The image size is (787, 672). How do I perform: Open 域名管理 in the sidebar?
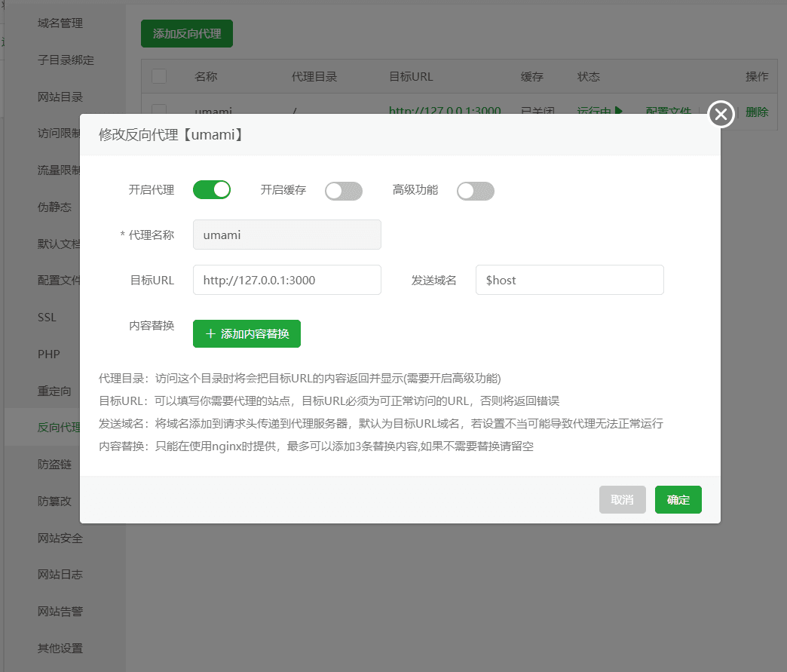[x=60, y=23]
